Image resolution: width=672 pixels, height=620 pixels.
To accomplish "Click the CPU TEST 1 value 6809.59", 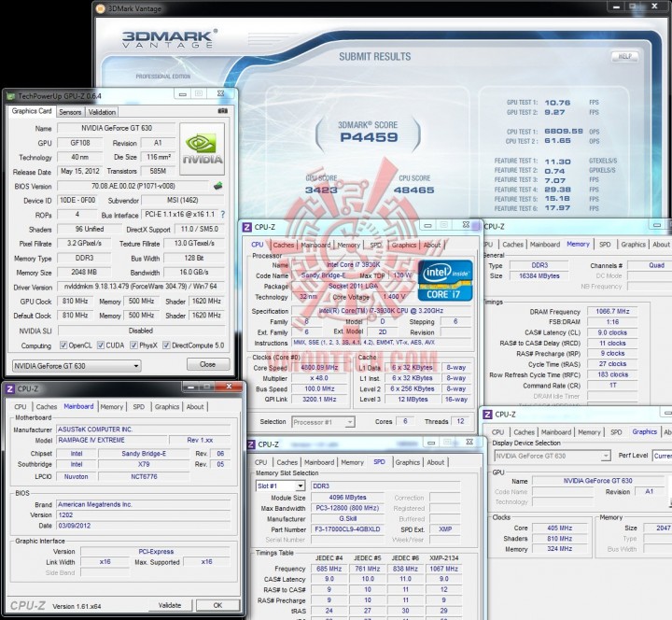I will (564, 132).
